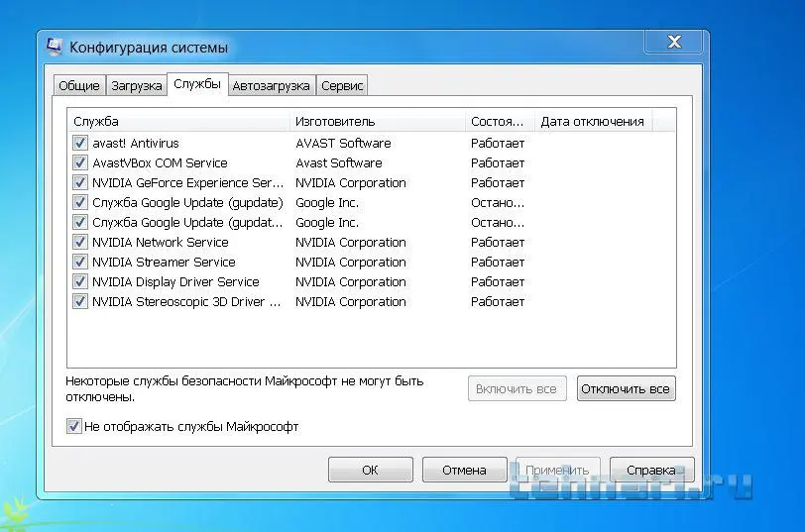Screen dimensions: 805x532
Task: Select the 'AvastVBox COM Service' row text
Action: point(160,163)
